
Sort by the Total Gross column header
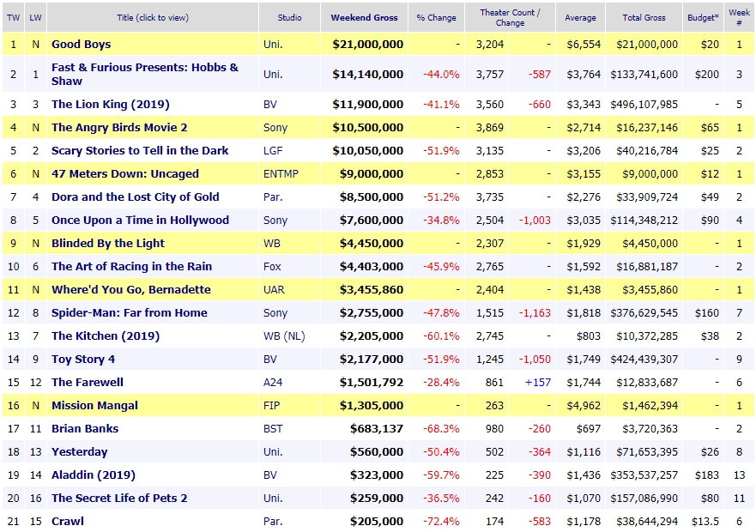point(644,18)
